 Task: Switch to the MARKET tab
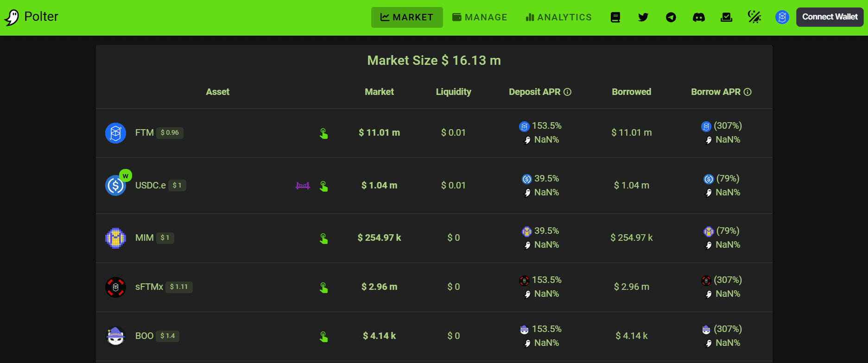407,17
